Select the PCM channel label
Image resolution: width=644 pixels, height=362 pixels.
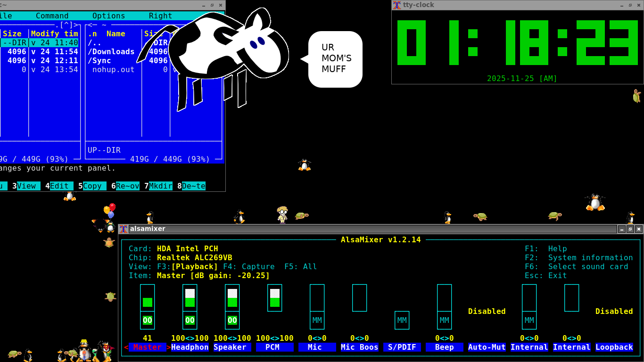[275, 347]
